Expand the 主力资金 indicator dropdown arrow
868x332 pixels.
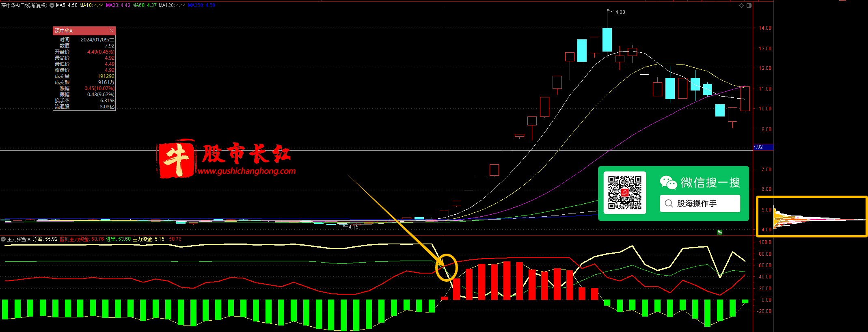click(3, 239)
